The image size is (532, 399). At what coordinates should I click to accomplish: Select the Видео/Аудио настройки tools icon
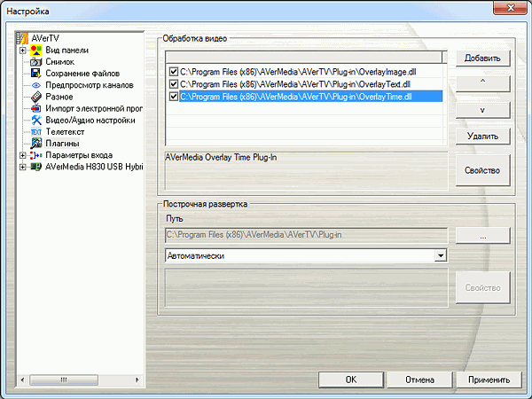pos(36,120)
